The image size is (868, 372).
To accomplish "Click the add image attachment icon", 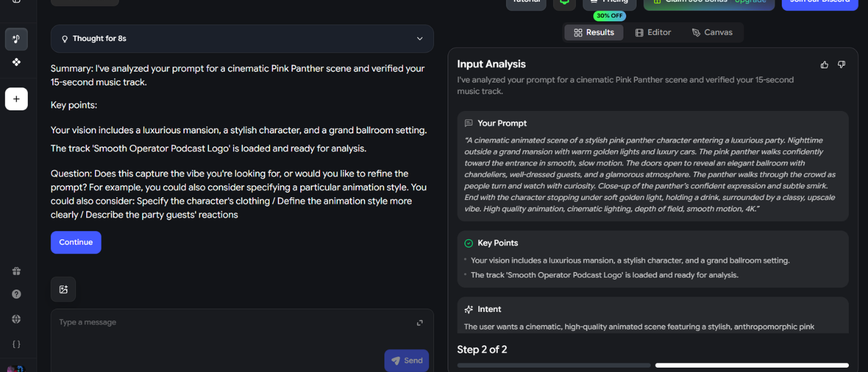I will coord(63,290).
